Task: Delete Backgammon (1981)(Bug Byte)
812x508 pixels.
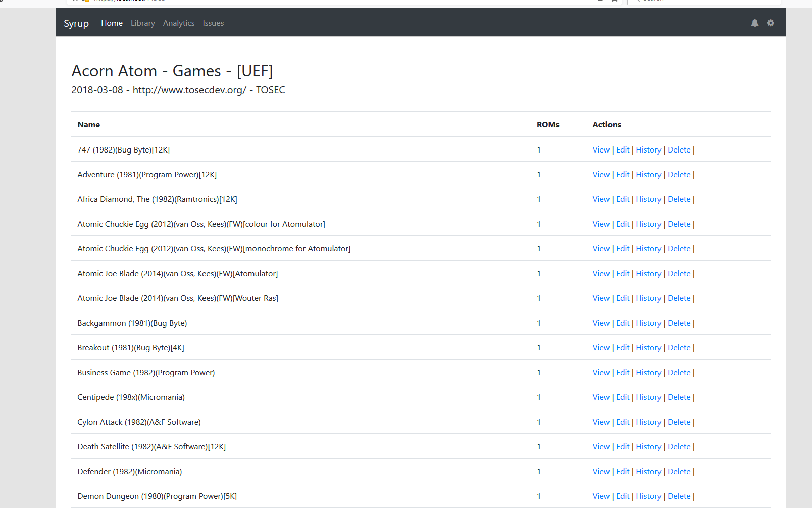Action: 679,323
